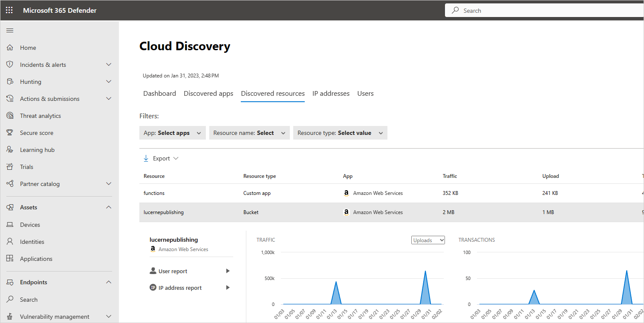
Task: Open the Resource name filter dropdown
Action: (249, 132)
